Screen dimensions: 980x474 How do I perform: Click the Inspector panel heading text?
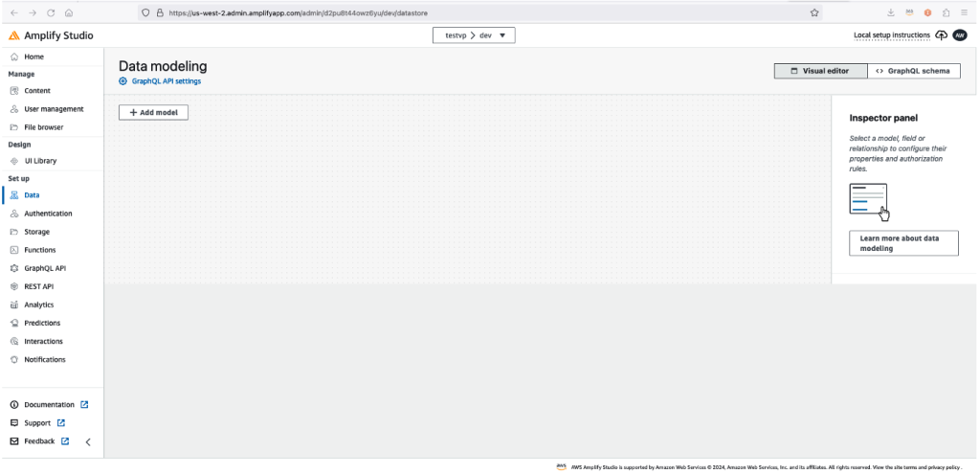point(883,118)
